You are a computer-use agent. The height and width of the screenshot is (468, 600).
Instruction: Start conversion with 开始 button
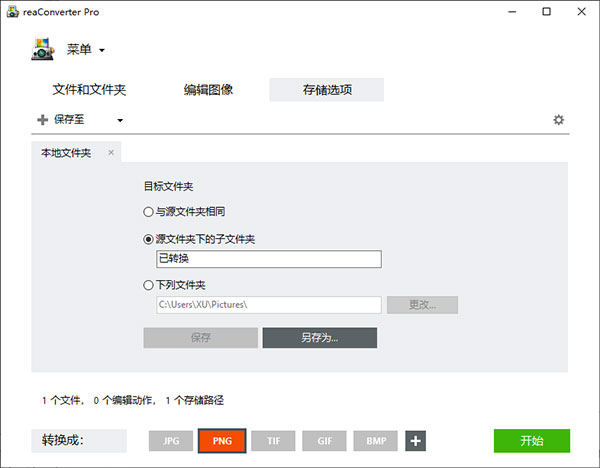click(532, 441)
